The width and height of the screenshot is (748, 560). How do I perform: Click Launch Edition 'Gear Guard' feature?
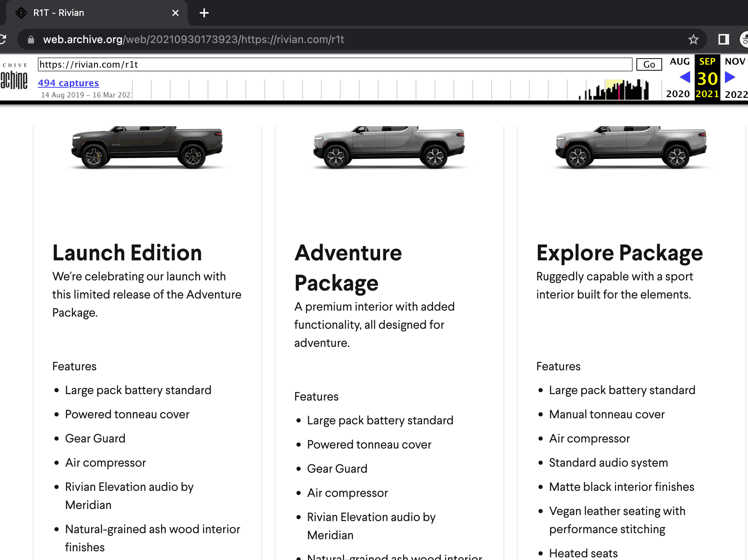[95, 438]
